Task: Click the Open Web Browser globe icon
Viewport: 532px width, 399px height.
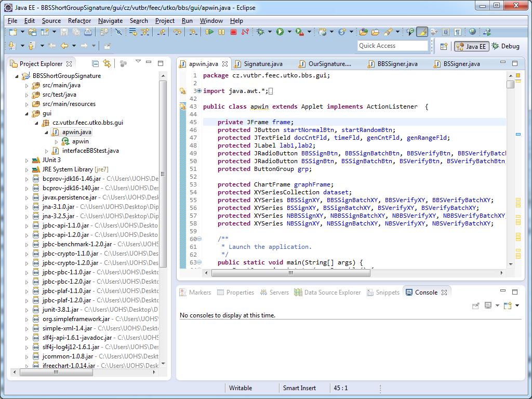Action: [x=472, y=32]
